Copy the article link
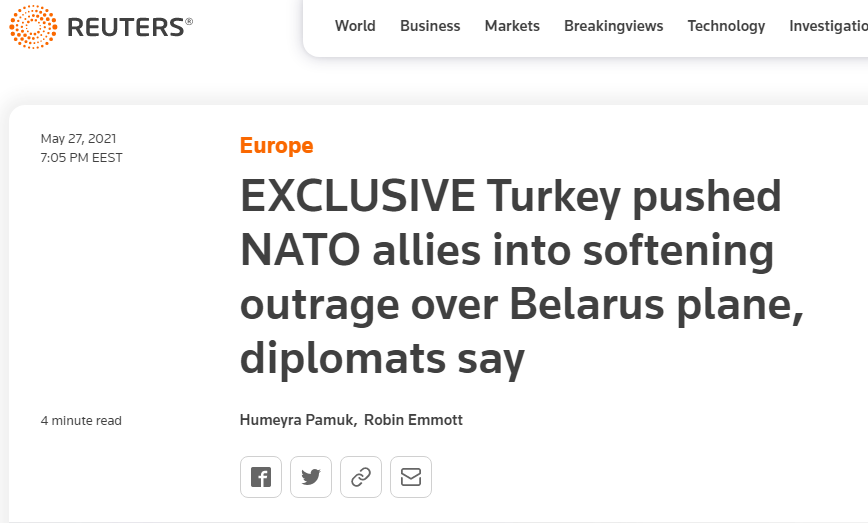Screen dimensions: 868x523 [361, 477]
